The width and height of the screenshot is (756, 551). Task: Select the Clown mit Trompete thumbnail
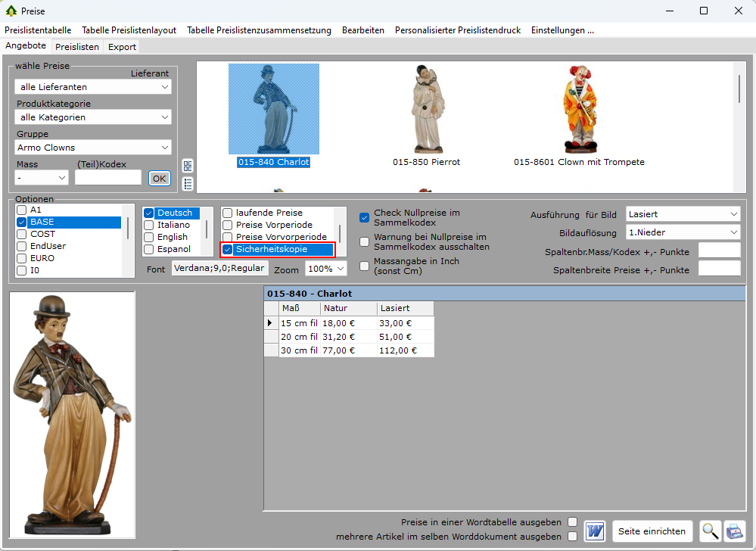(x=579, y=110)
